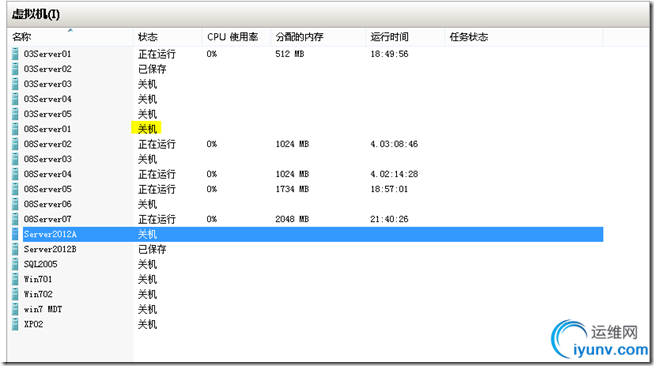Click the Win701 VM icon
Image resolution: width=654 pixels, height=366 pixels.
pos(15,279)
